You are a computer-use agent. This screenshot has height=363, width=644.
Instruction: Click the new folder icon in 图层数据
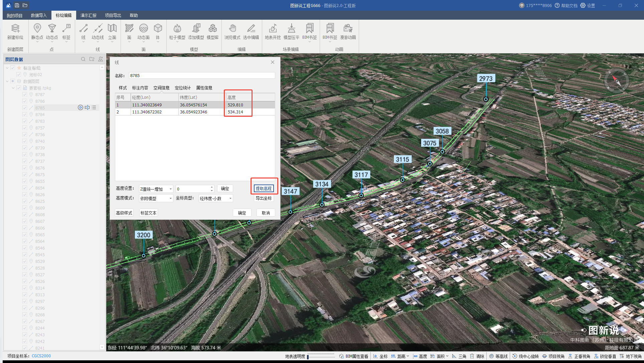(x=92, y=59)
